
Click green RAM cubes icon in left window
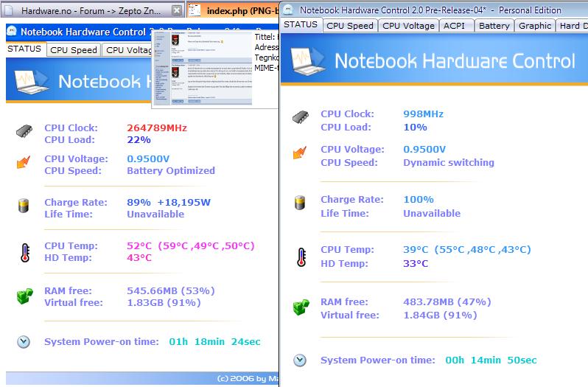(x=25, y=296)
